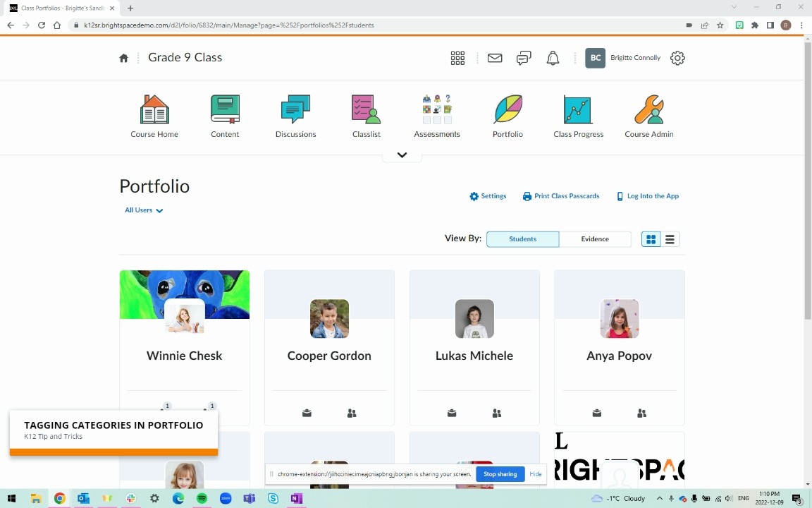
Task: Click Anya Popov's shared-with people icon
Action: point(641,413)
